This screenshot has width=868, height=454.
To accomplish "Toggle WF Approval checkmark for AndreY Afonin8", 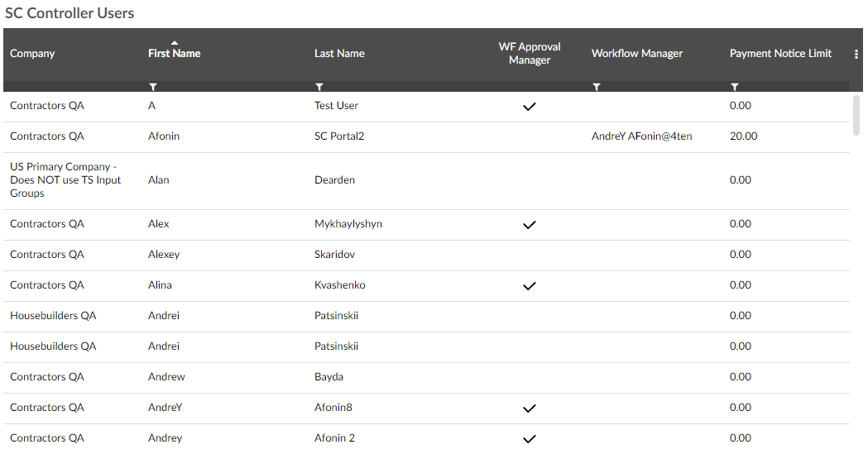I will point(530,408).
